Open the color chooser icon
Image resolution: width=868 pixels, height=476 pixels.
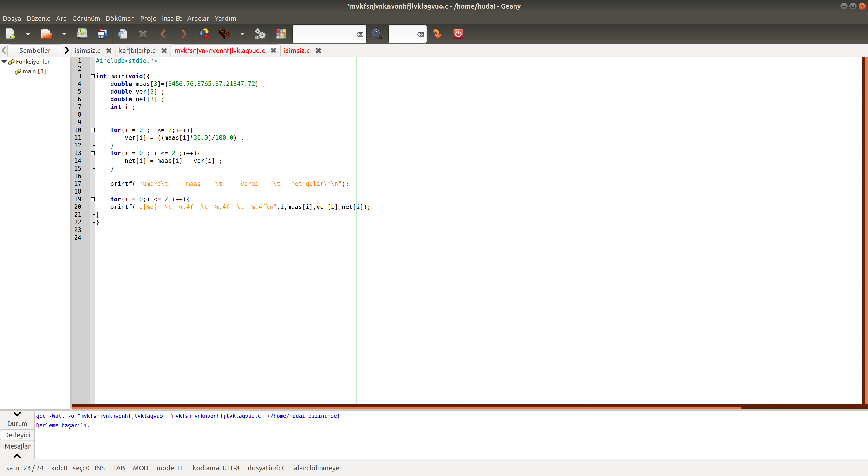point(281,34)
